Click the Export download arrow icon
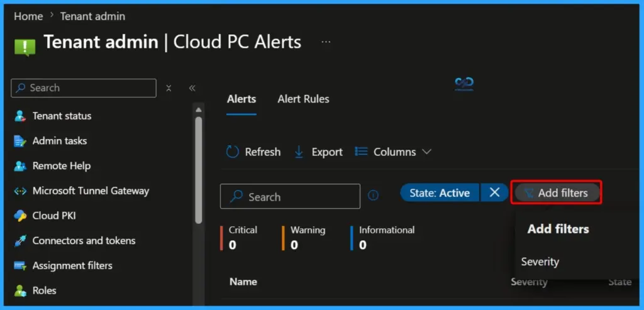The height and width of the screenshot is (310, 644). (299, 152)
